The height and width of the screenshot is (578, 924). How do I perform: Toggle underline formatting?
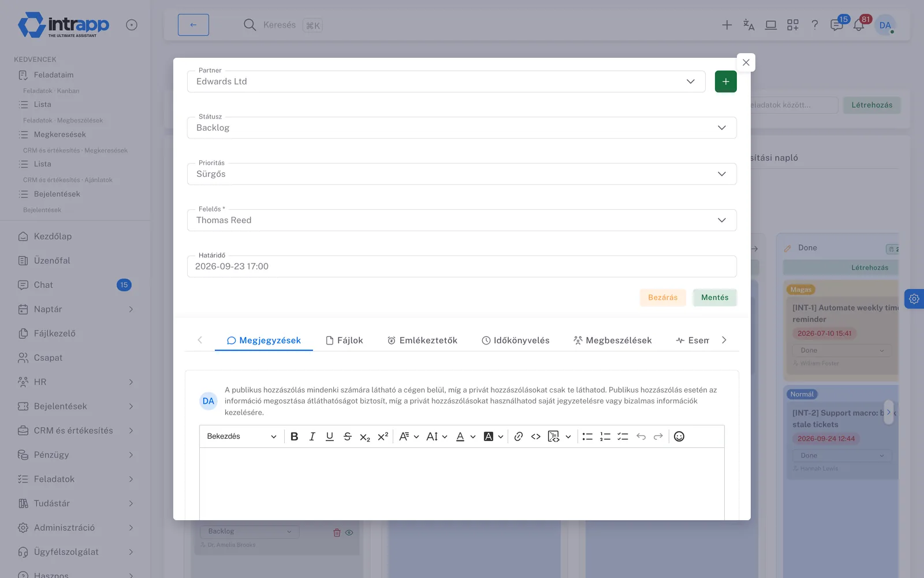coord(330,436)
